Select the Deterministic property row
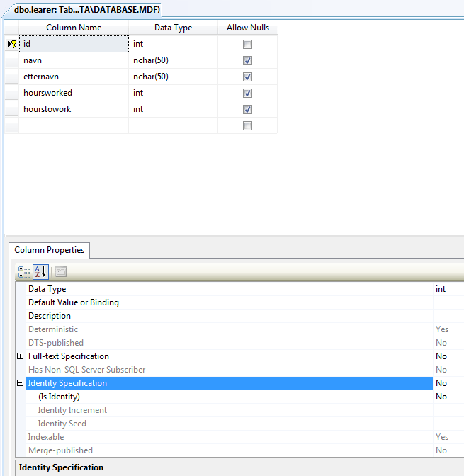464x476 pixels. pos(230,329)
